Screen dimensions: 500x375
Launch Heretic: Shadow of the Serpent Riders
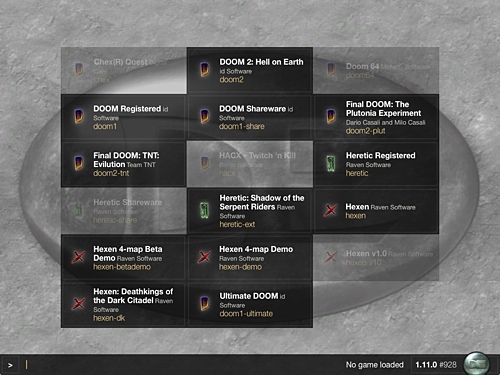pyautogui.click(x=250, y=211)
